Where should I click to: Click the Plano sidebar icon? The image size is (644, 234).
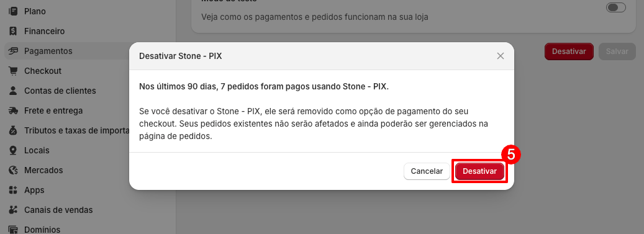[13, 12]
